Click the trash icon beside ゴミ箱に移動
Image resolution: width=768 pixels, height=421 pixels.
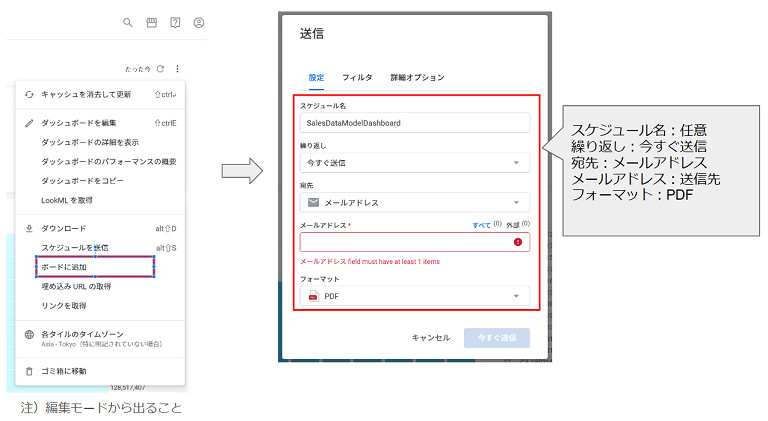click(x=29, y=372)
